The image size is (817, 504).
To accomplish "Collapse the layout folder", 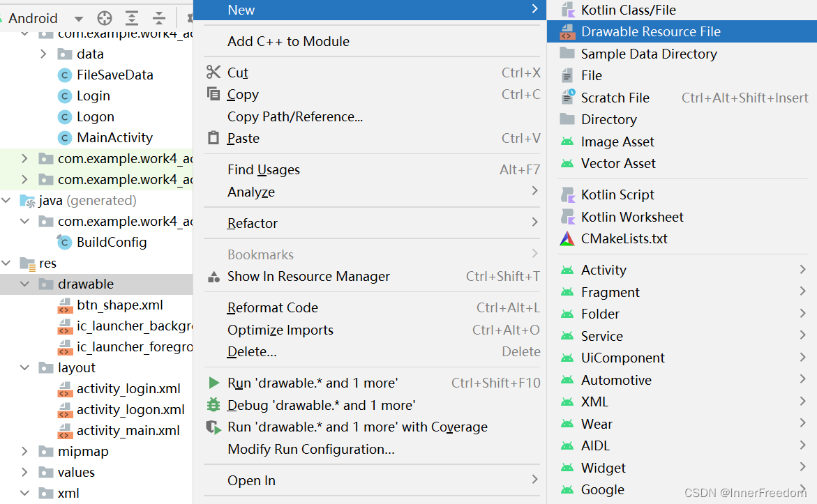I will tap(24, 367).
